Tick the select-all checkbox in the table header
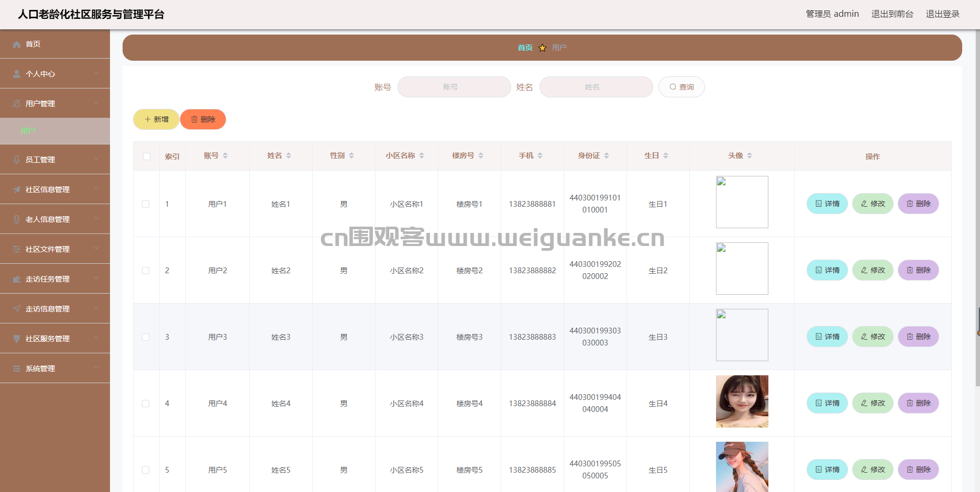Viewport: 980px width, 492px height. coord(147,156)
